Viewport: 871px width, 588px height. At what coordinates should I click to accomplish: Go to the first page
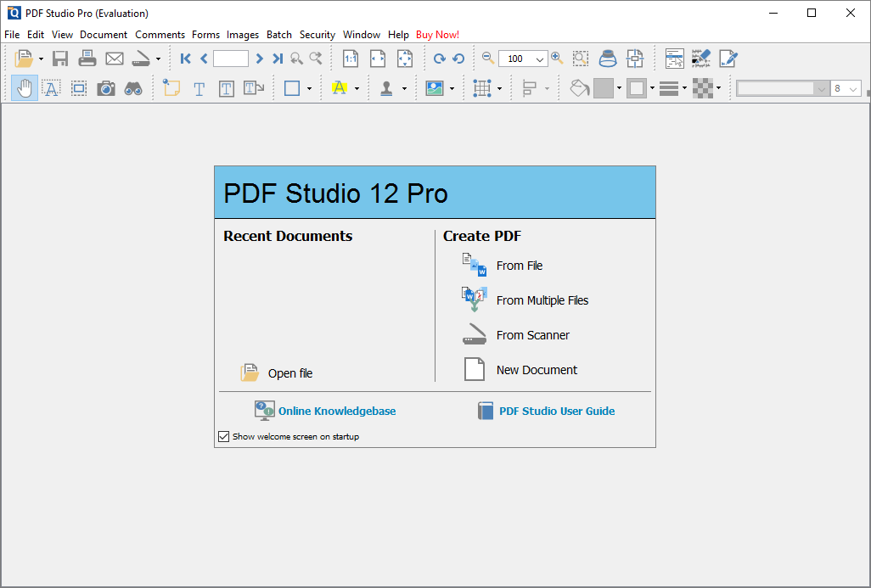point(186,59)
